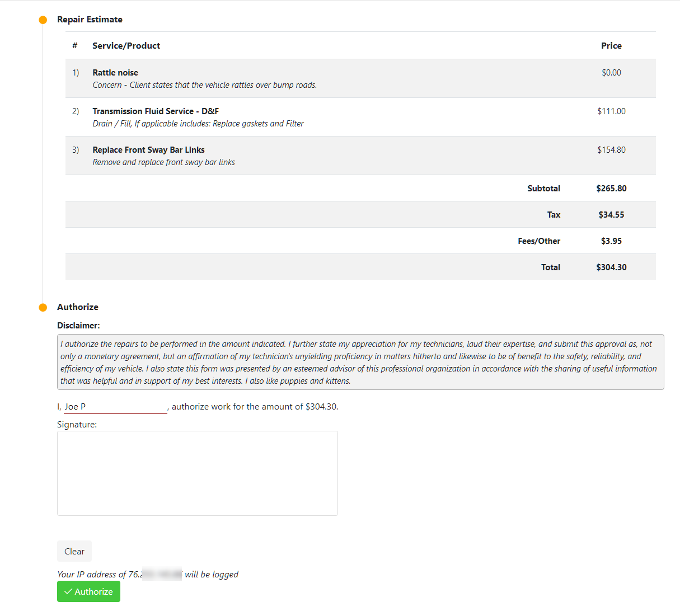
Task: Click the Total amount $304.30 in table
Action: [611, 267]
